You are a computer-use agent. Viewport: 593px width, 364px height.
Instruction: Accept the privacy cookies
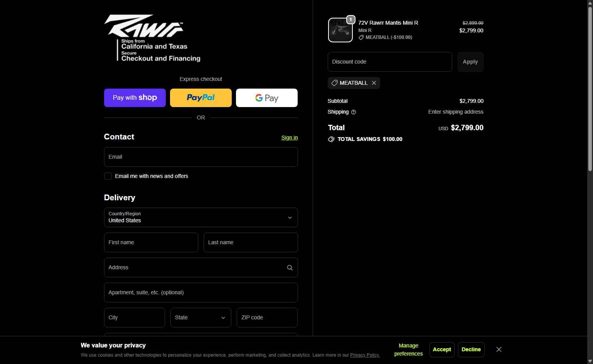[442, 349]
